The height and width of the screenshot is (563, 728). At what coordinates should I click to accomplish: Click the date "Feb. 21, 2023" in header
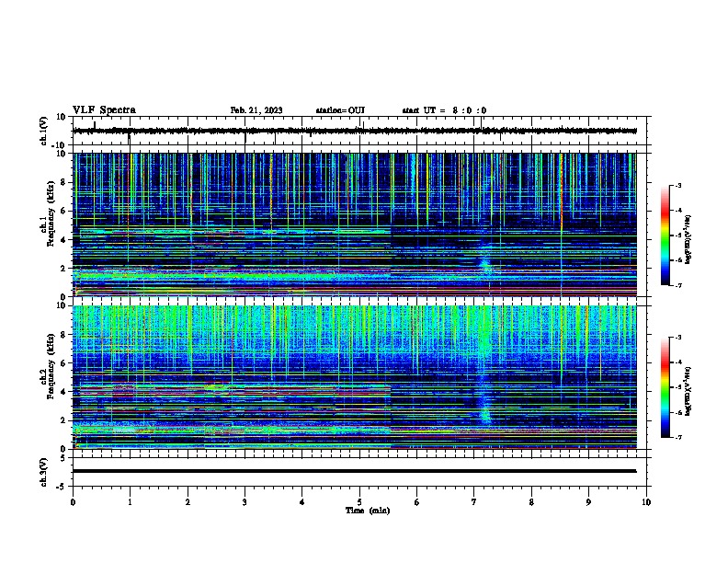[x=256, y=110]
